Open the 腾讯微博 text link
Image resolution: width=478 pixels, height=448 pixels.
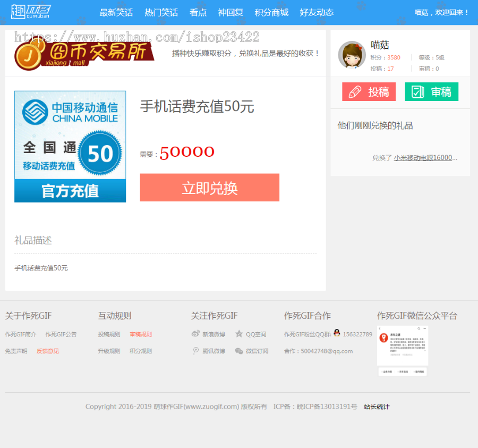(x=214, y=351)
